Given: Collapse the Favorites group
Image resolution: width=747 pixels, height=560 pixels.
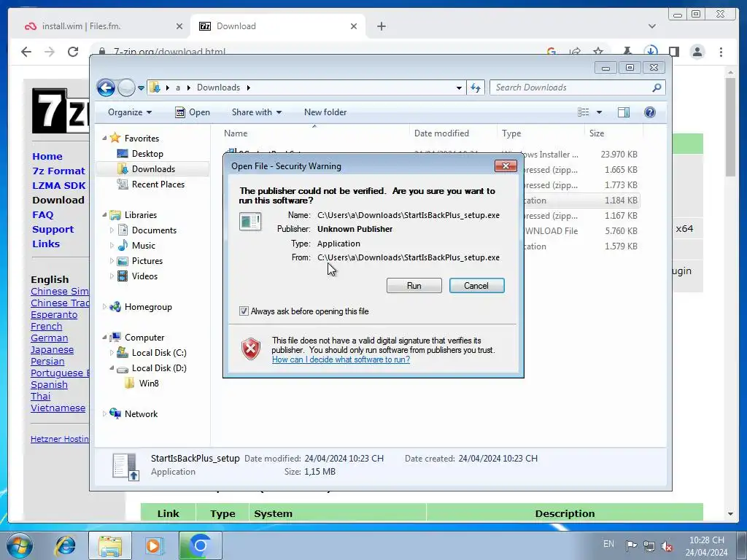Looking at the screenshot, I should click(x=104, y=138).
